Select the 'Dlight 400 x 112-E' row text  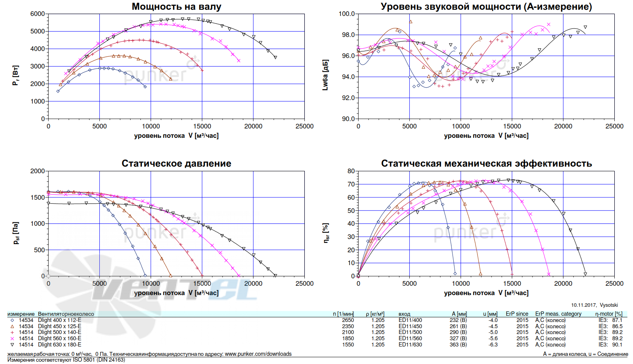click(60, 320)
